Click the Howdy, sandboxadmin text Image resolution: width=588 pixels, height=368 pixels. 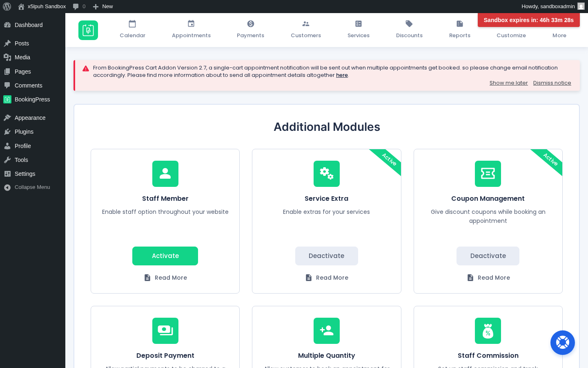548,7
